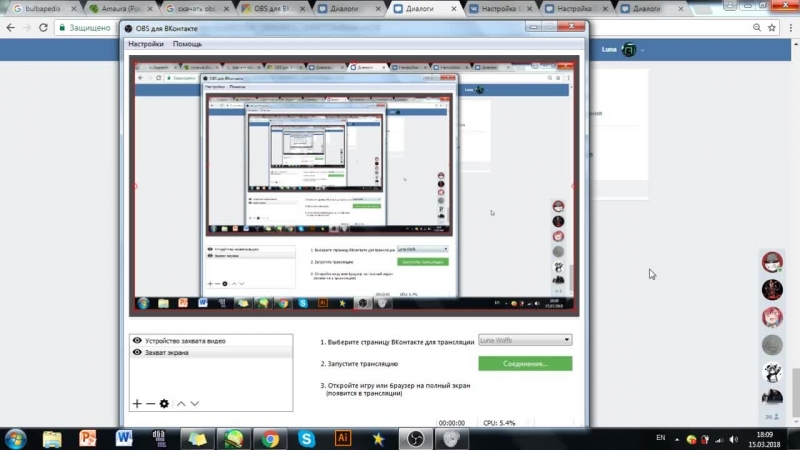Open PowerPoint from the taskbar
This screenshot has width=800, height=450.
[x=87, y=439]
